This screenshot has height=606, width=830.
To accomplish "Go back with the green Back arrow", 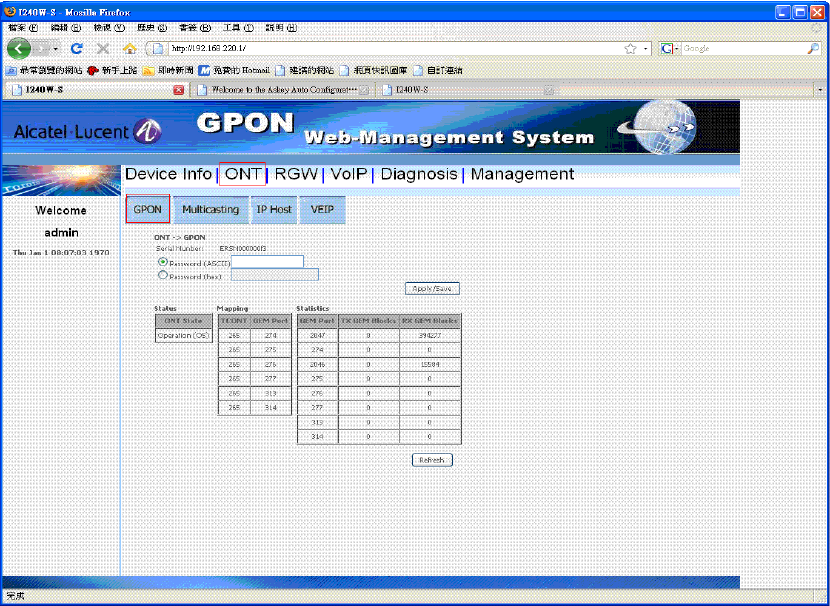I will 19,49.
